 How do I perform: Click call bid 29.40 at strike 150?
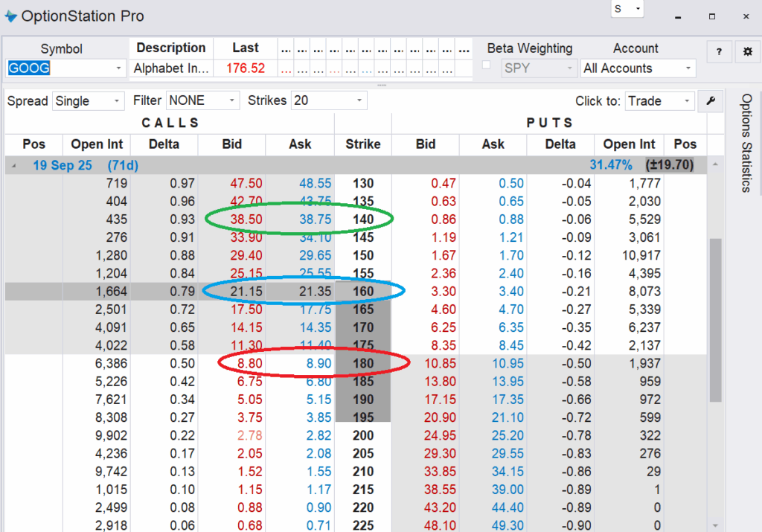pyautogui.click(x=246, y=255)
